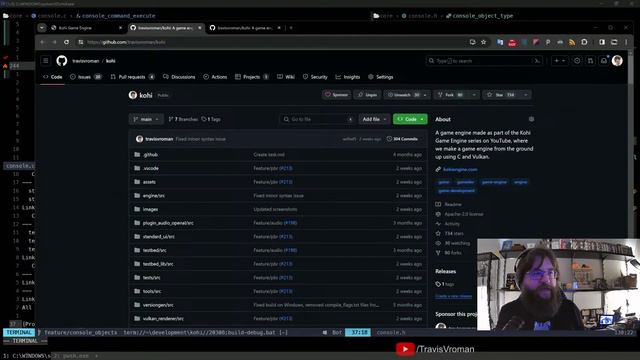The width and height of the screenshot is (640, 360).
Task: Open the Add file dropdown
Action: [374, 119]
